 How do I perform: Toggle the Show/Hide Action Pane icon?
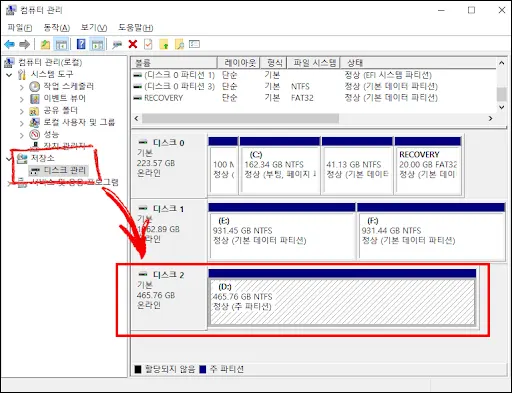[x=97, y=44]
